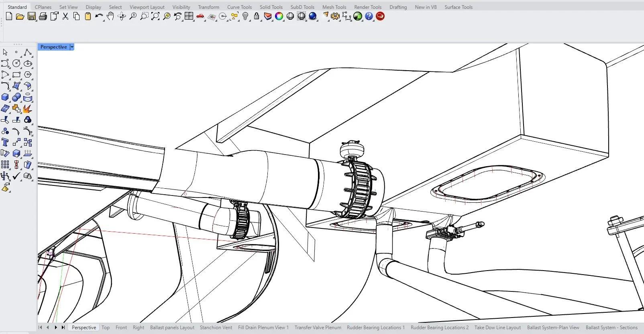The width and height of the screenshot is (644, 334).
Task: Click the Undo View Change icon
Action: tap(178, 16)
